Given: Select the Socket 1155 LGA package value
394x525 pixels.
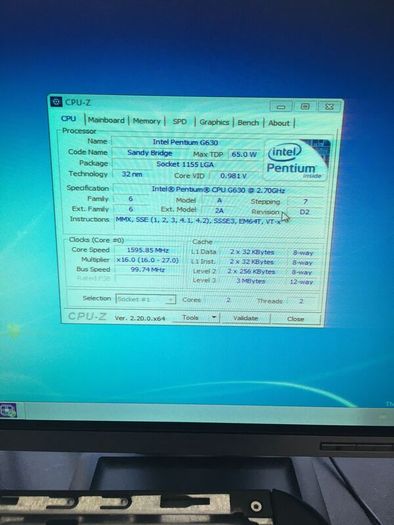Looking at the screenshot, I should pos(185,164).
